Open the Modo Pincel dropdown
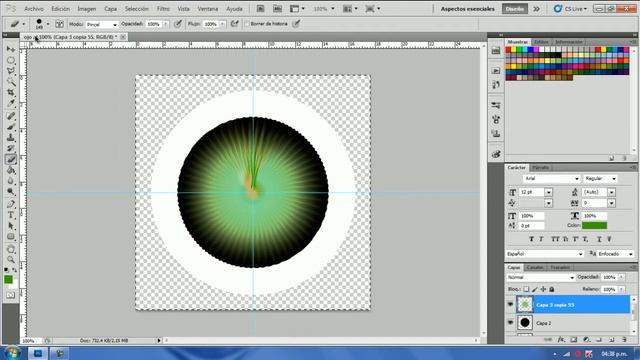This screenshot has width=640, height=360. click(x=102, y=24)
